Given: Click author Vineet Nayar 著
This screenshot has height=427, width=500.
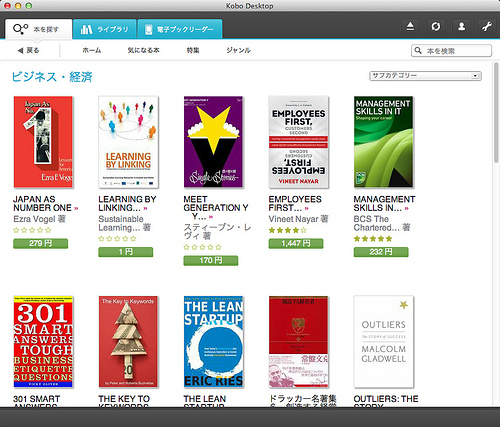Looking at the screenshot, I should tap(298, 219).
